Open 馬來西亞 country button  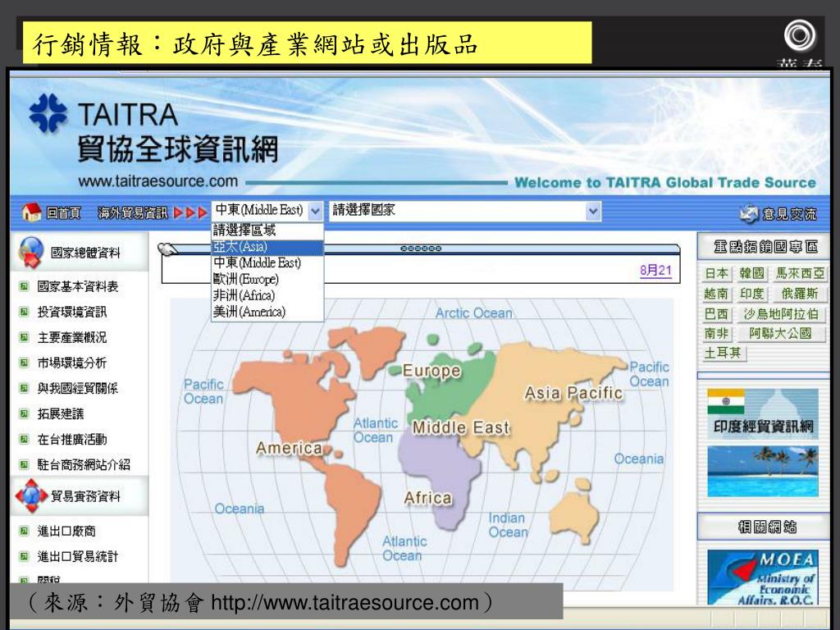tap(800, 273)
